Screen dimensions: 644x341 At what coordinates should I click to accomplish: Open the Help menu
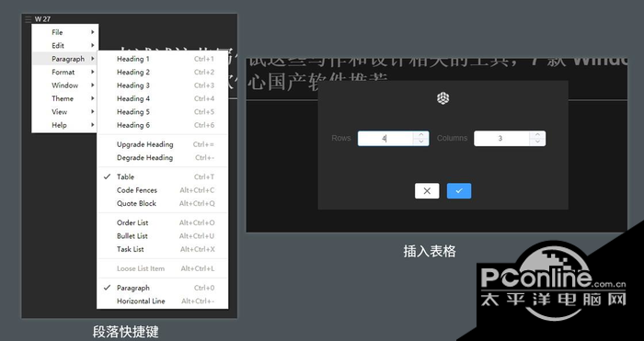point(65,125)
